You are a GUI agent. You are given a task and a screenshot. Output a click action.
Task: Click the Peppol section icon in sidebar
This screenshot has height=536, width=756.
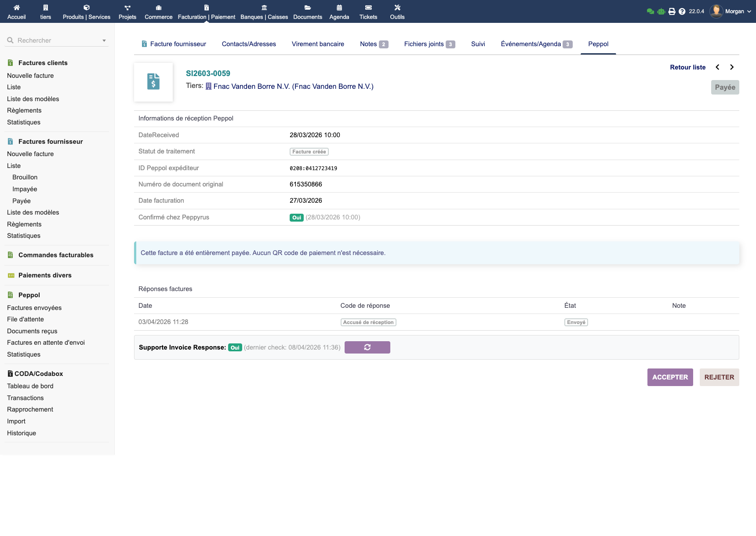11,295
